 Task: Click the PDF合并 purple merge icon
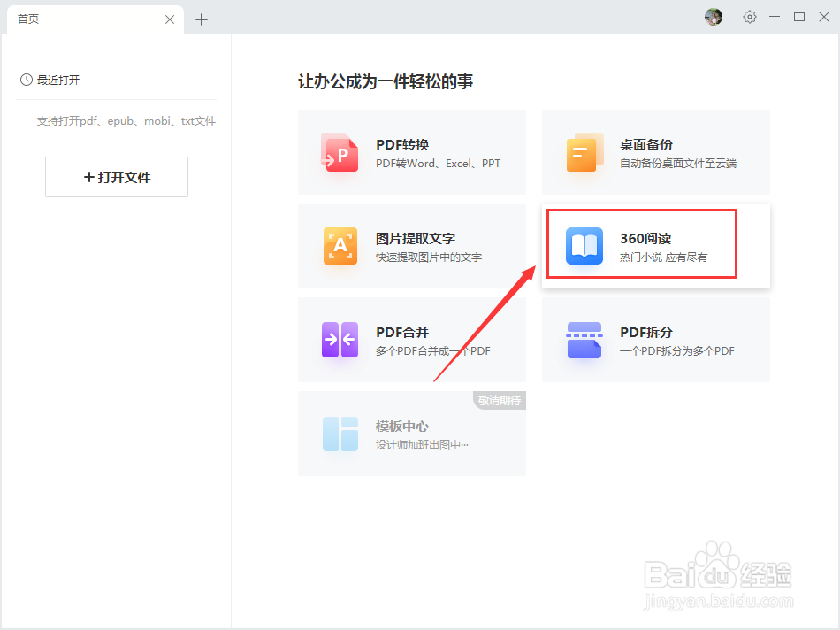tap(340, 340)
